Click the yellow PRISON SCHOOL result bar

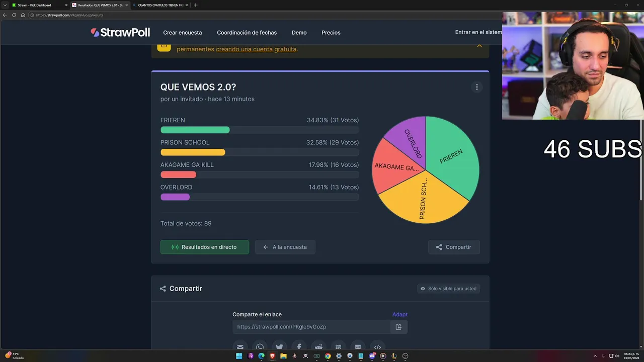point(193,152)
